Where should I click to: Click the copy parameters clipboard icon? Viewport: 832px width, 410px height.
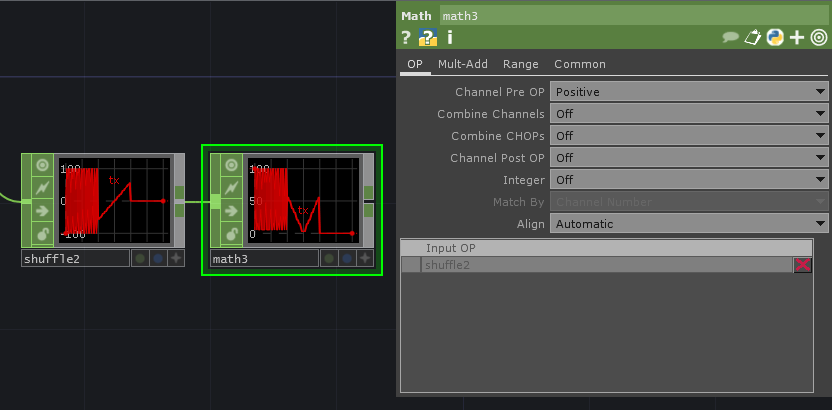click(754, 38)
